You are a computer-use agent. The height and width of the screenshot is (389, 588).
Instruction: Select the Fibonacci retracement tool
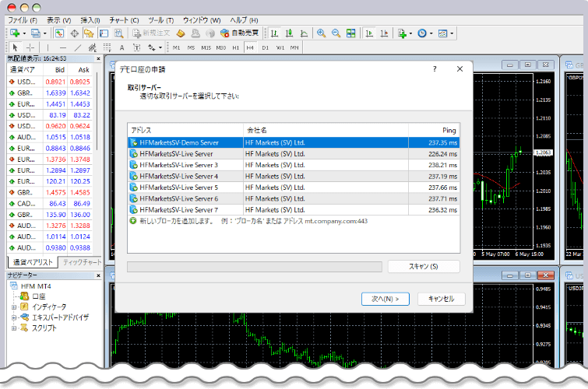click(107, 47)
